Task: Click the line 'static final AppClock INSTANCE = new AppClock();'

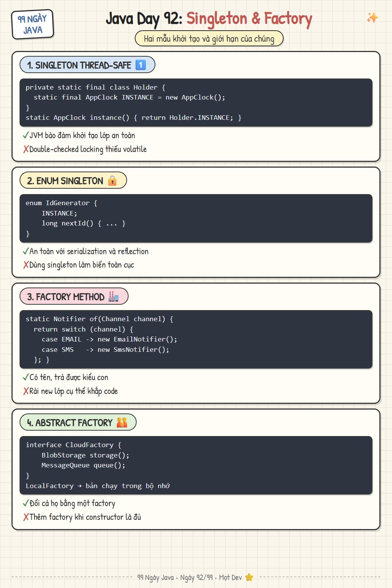Action: tap(129, 97)
